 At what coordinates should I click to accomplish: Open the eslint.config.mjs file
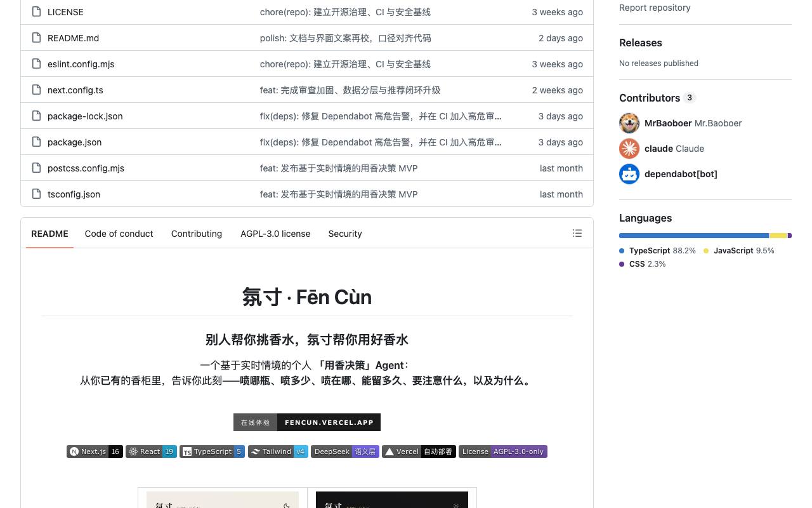[81, 64]
